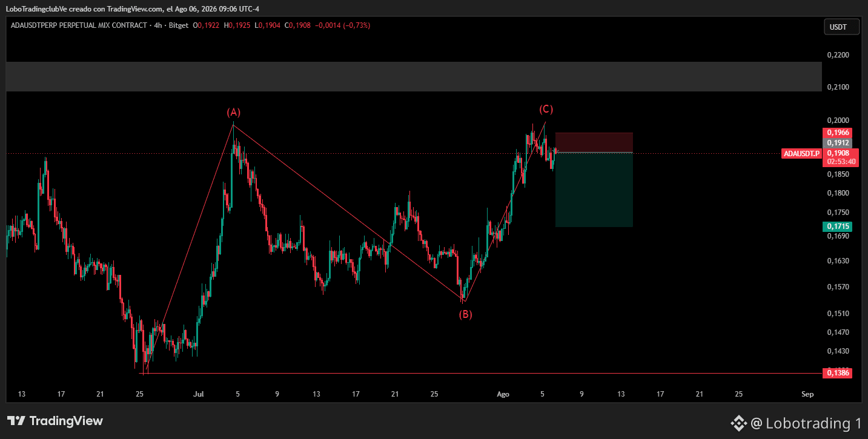Click the low value L0,1904
868x439 pixels.
coord(267,25)
